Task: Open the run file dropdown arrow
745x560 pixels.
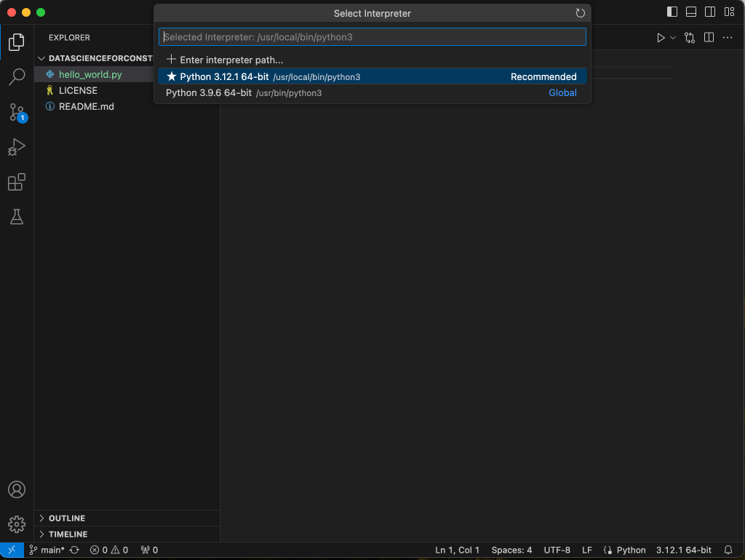Action: [x=673, y=38]
